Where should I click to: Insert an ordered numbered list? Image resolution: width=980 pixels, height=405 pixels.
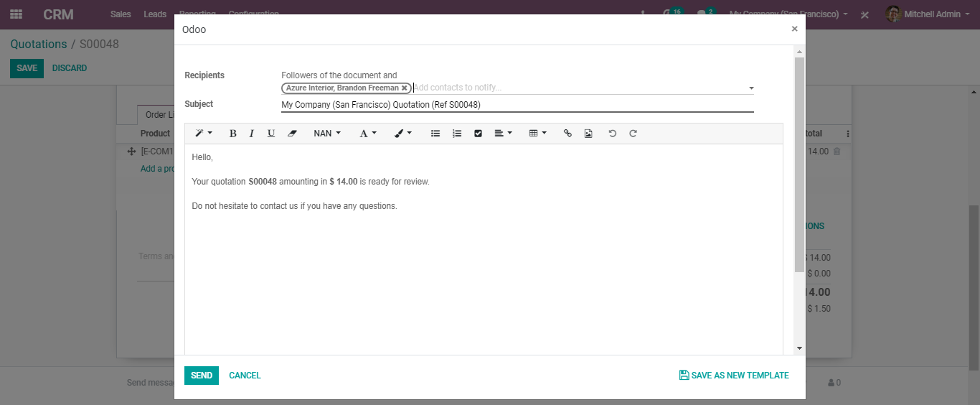click(456, 134)
